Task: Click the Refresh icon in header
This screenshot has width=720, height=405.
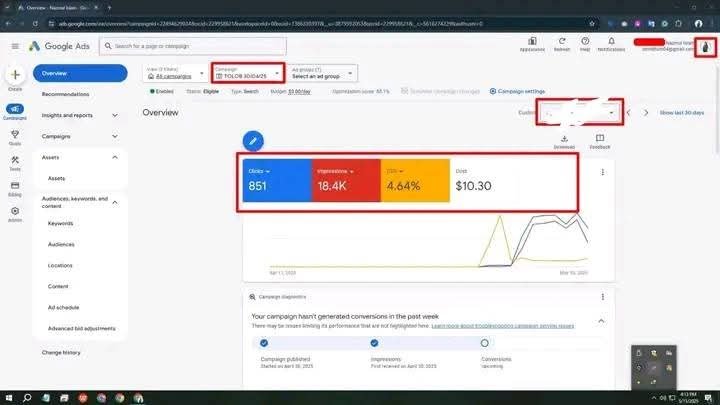Action: (561, 42)
